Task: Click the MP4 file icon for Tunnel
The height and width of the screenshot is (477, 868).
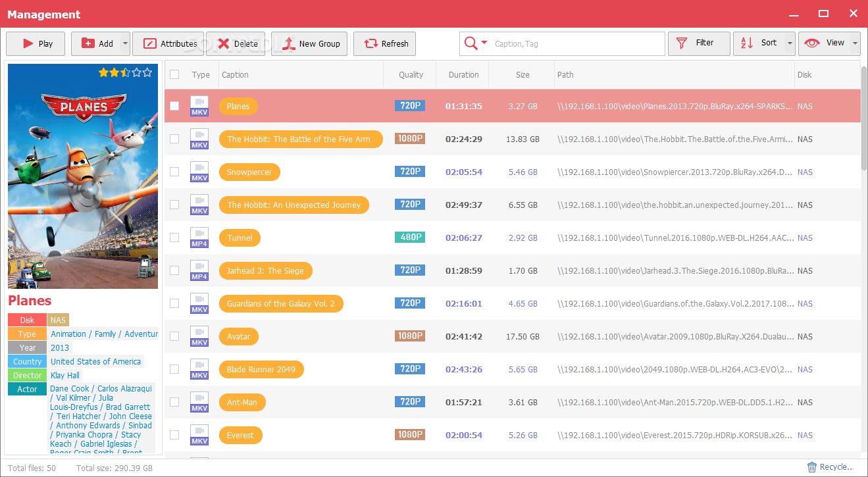Action: (x=199, y=238)
